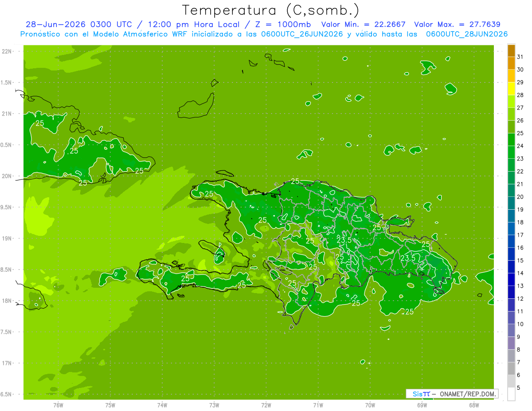Viewport: 532px width, 411px height.
Task: Click the '22N' latitude axis label
Action: [x=7, y=51]
